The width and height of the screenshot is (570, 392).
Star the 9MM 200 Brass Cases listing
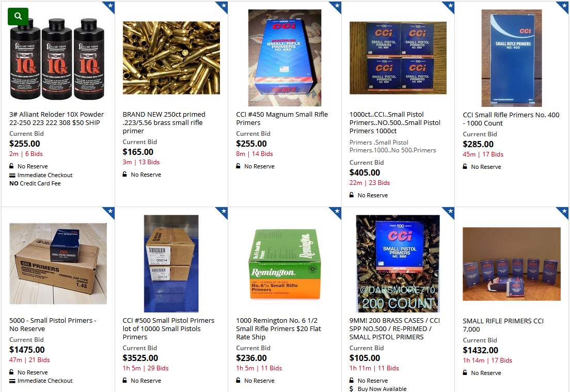point(449,212)
